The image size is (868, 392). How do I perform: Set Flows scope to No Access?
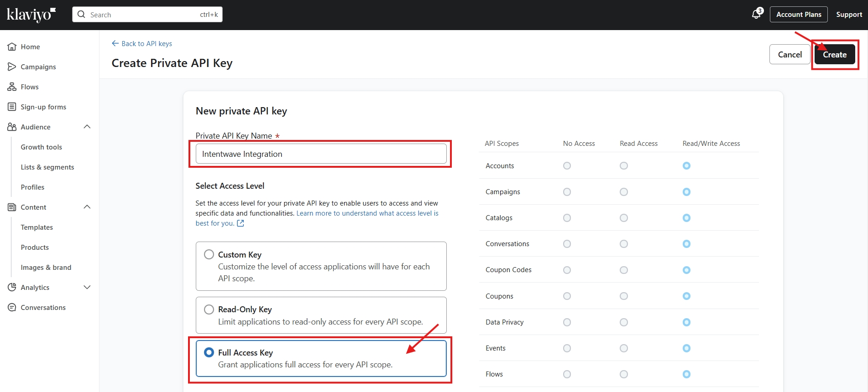(x=567, y=374)
